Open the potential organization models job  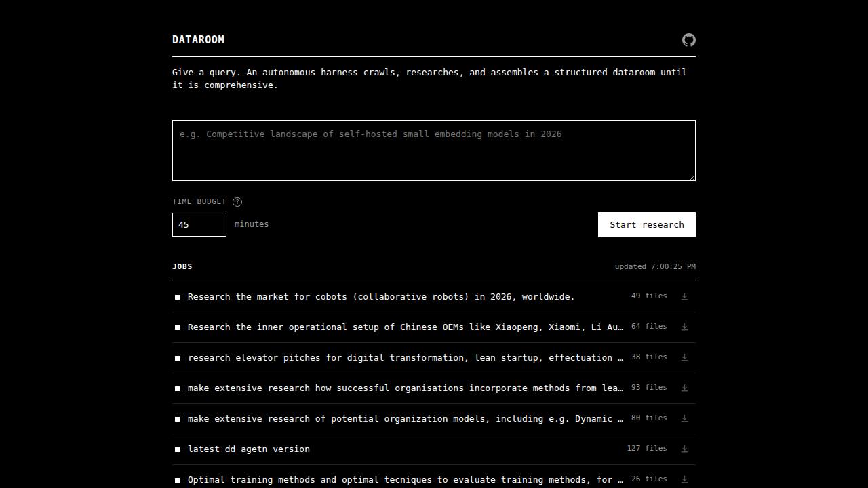coord(406,418)
